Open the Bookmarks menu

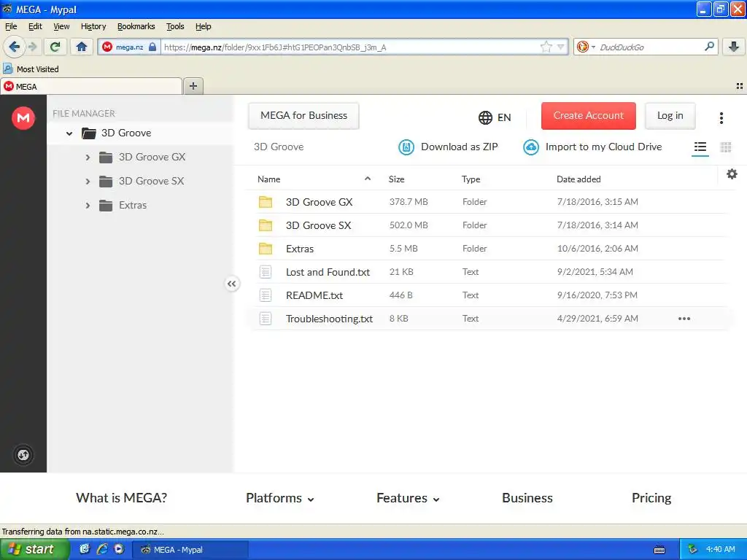tap(136, 26)
